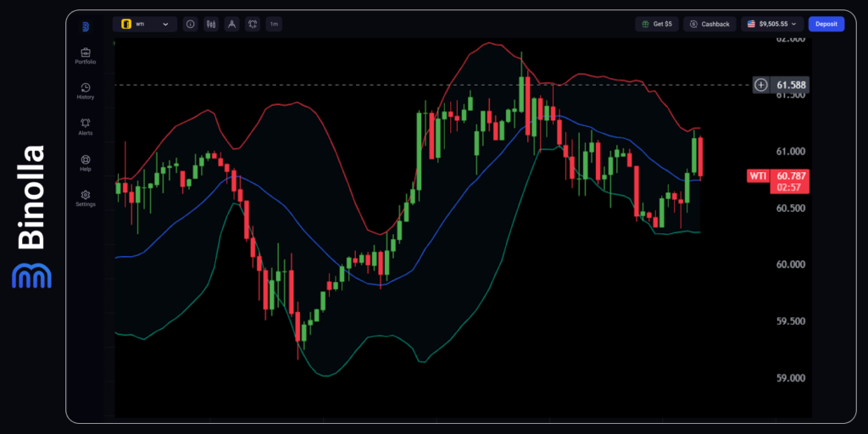Viewport: 868px width, 434px height.
Task: Click the 59.000 price axis label
Action: [x=791, y=379]
